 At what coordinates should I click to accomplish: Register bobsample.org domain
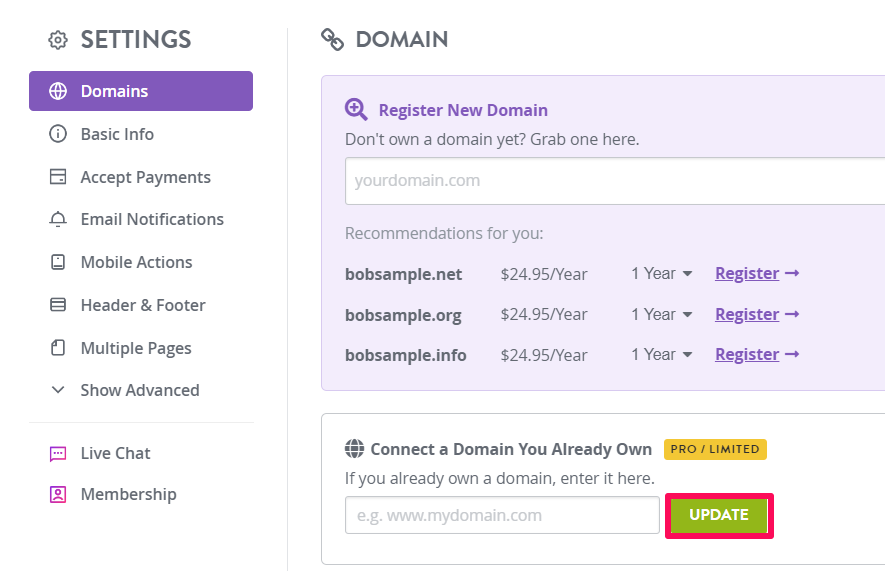[x=757, y=314]
